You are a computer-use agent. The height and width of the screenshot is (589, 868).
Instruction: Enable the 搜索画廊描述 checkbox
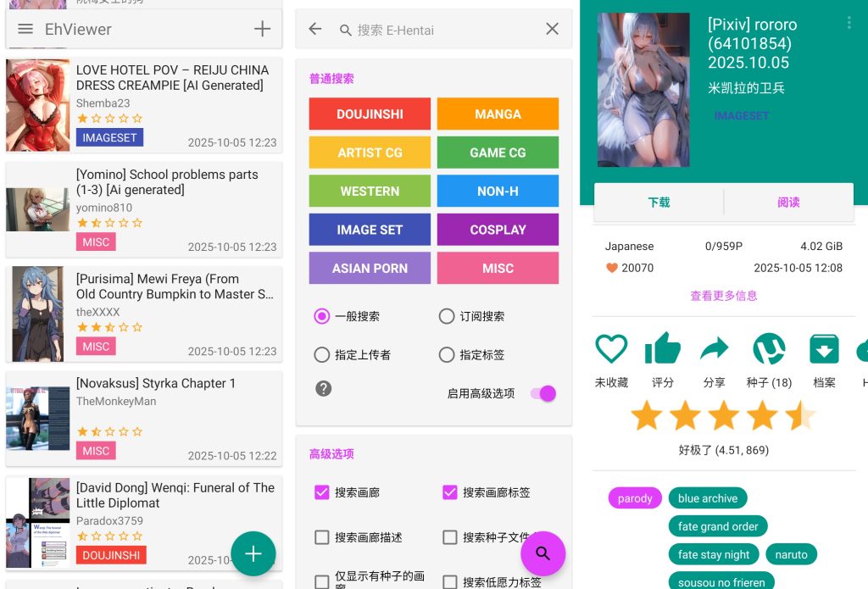[x=322, y=537]
